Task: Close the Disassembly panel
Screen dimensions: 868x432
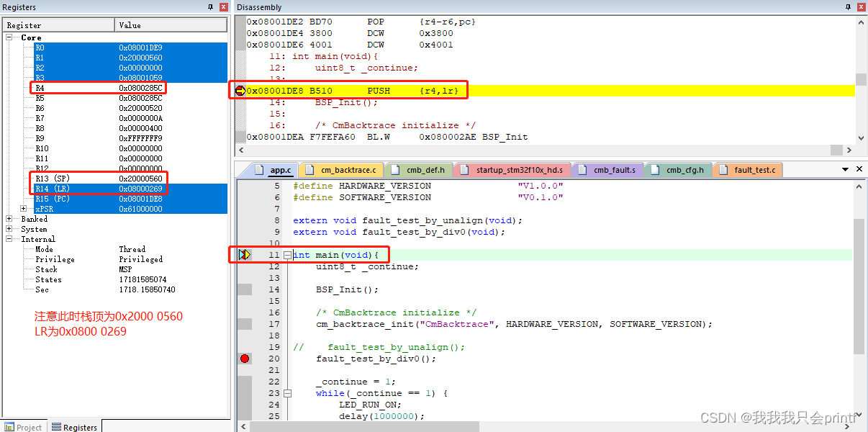Action: [x=860, y=6]
